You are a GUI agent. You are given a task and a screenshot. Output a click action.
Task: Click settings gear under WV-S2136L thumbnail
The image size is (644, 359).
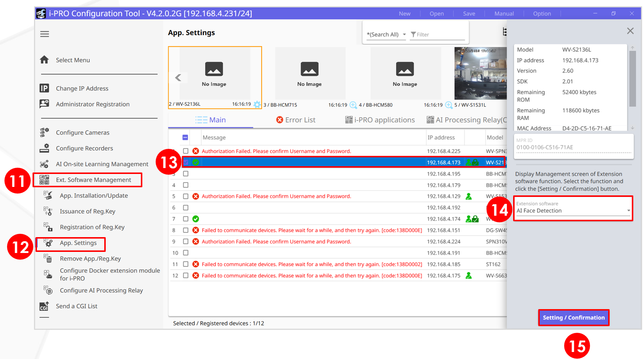click(x=257, y=105)
